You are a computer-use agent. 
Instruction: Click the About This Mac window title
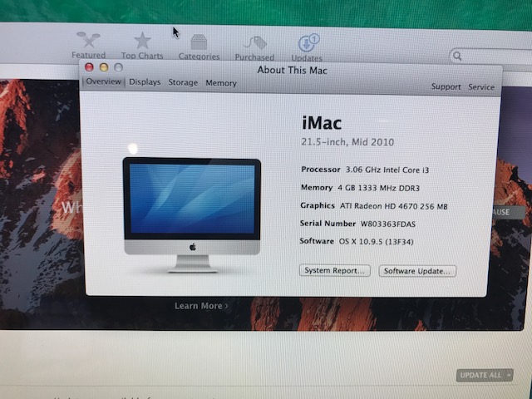pyautogui.click(x=292, y=70)
